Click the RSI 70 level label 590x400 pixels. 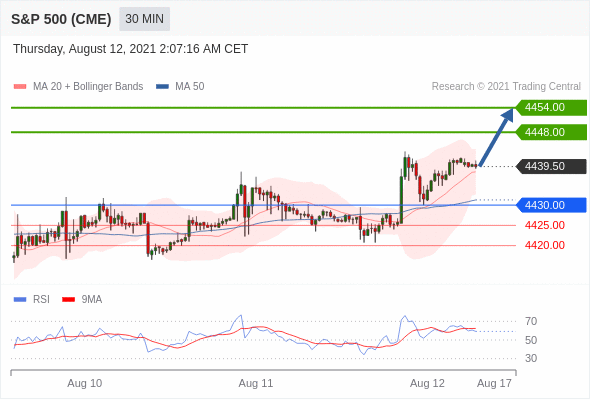pyautogui.click(x=531, y=321)
